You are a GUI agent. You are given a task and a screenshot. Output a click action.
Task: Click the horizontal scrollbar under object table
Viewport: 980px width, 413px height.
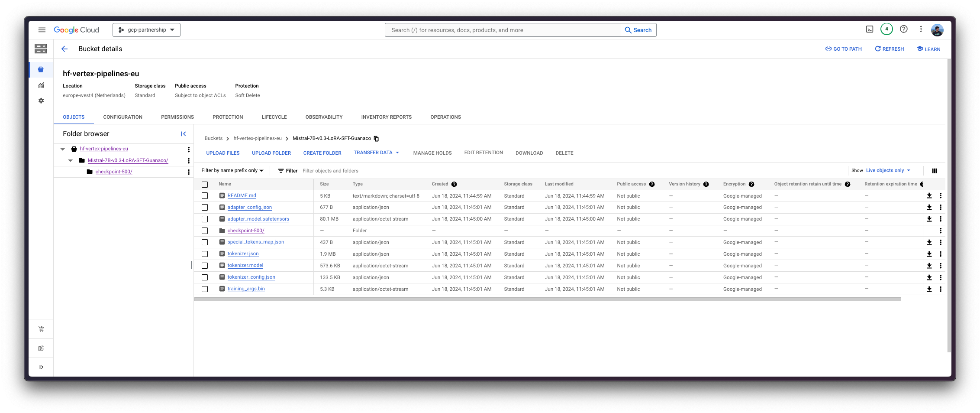[x=548, y=299]
